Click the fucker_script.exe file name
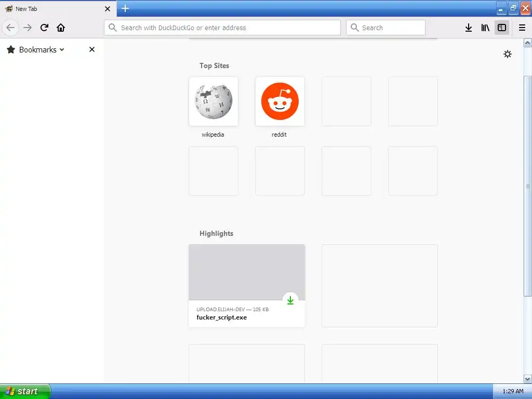The width and height of the screenshot is (532, 399). [x=221, y=317]
